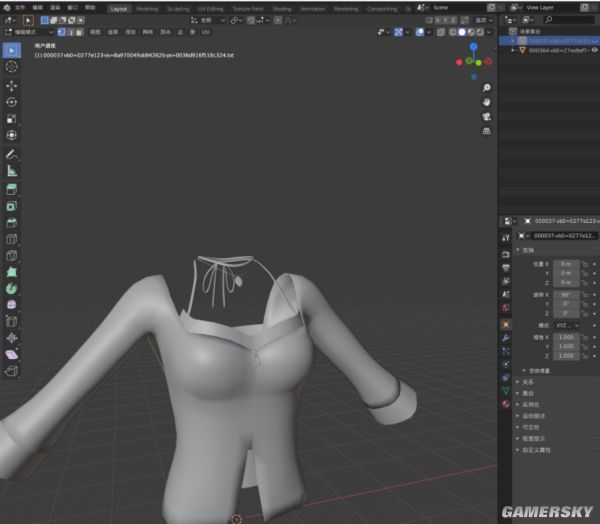Click the outliner search field
Image resolution: width=600 pixels, height=524 pixels.
click(569, 20)
